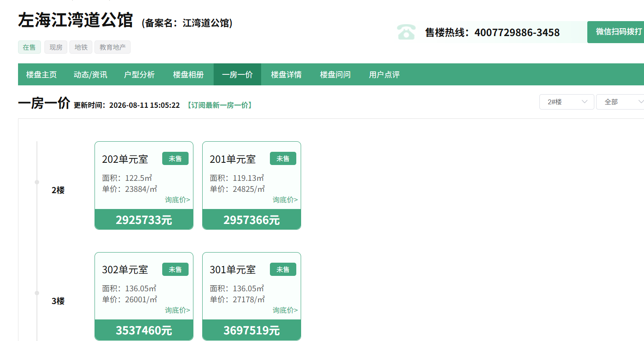Click 询底价 on the 202单元室 card
Viewport: 644px width, 341px height.
pos(178,200)
